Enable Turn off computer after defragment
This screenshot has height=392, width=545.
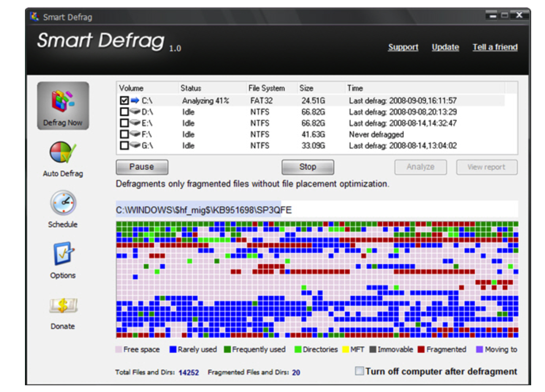(x=359, y=371)
